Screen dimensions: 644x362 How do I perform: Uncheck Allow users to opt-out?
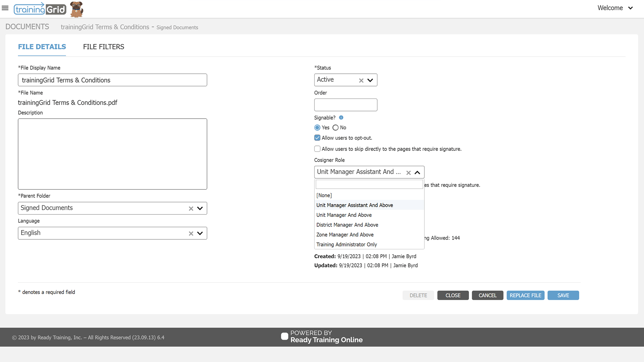pos(317,138)
